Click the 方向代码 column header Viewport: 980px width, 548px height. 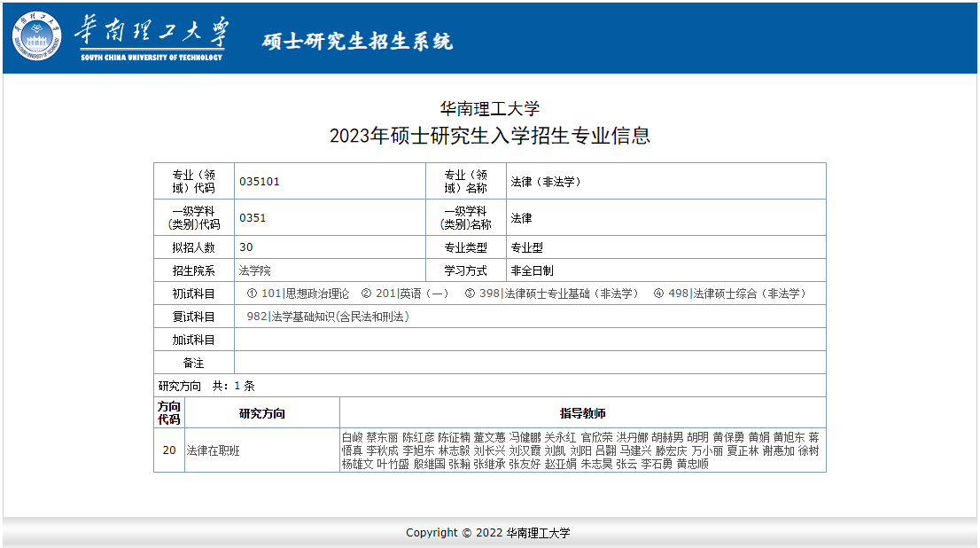[x=169, y=413]
